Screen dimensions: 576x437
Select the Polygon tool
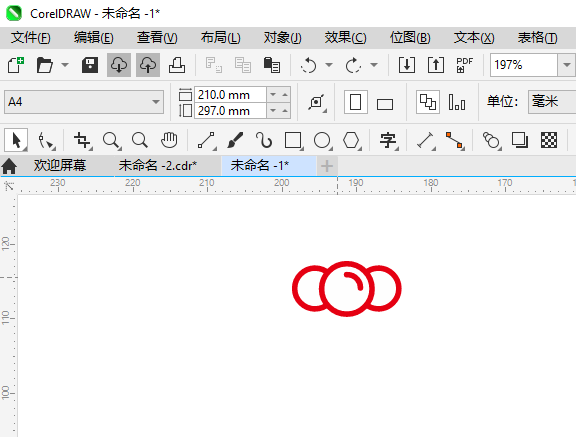coord(352,140)
